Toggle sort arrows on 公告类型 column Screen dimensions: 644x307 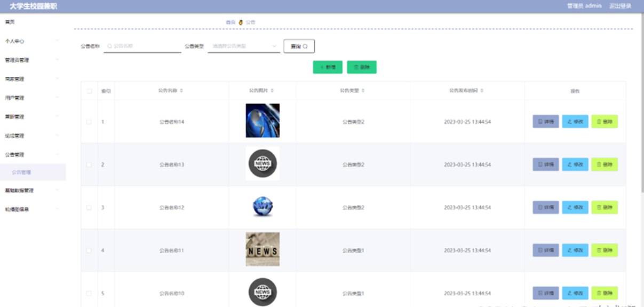[363, 91]
